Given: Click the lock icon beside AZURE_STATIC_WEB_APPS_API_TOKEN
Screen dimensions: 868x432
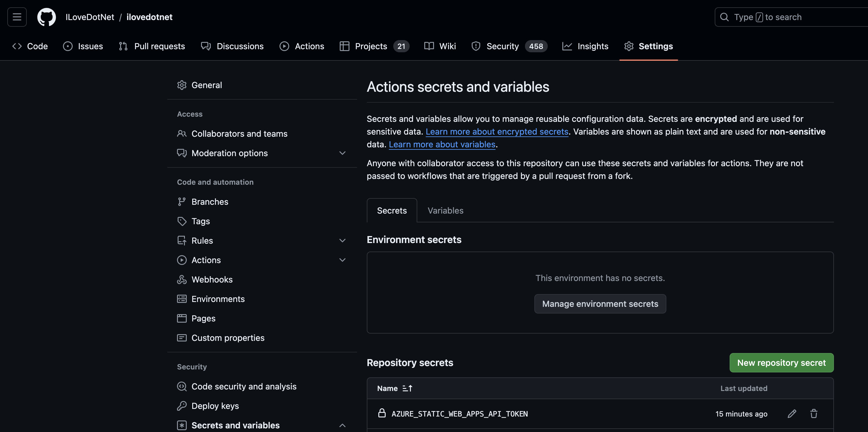Looking at the screenshot, I should pos(382,413).
